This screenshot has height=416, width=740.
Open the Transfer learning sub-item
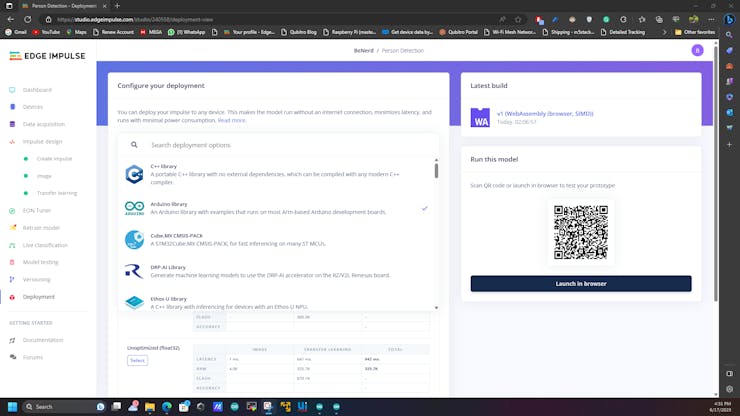pyautogui.click(x=57, y=193)
